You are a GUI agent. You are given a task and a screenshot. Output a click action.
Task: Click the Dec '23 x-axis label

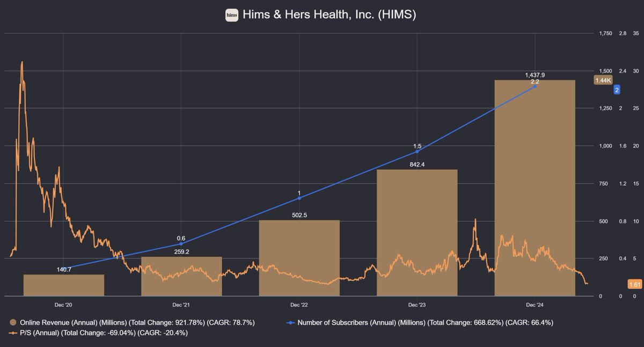point(417,305)
